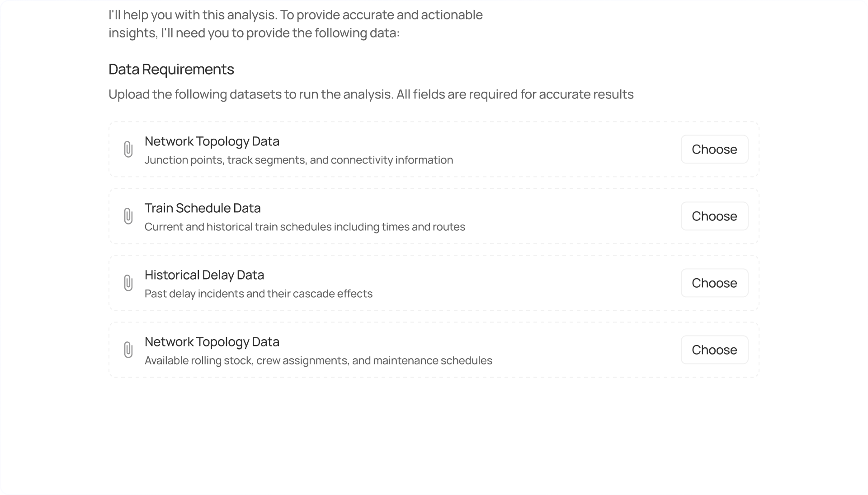Screen dimensions: 868x495
Task: Select the Train Schedule Data title text
Action: point(203,208)
